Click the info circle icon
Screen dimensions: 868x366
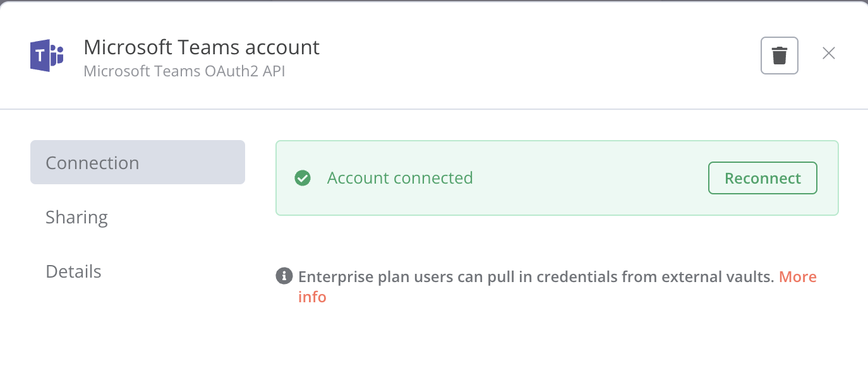pyautogui.click(x=284, y=276)
